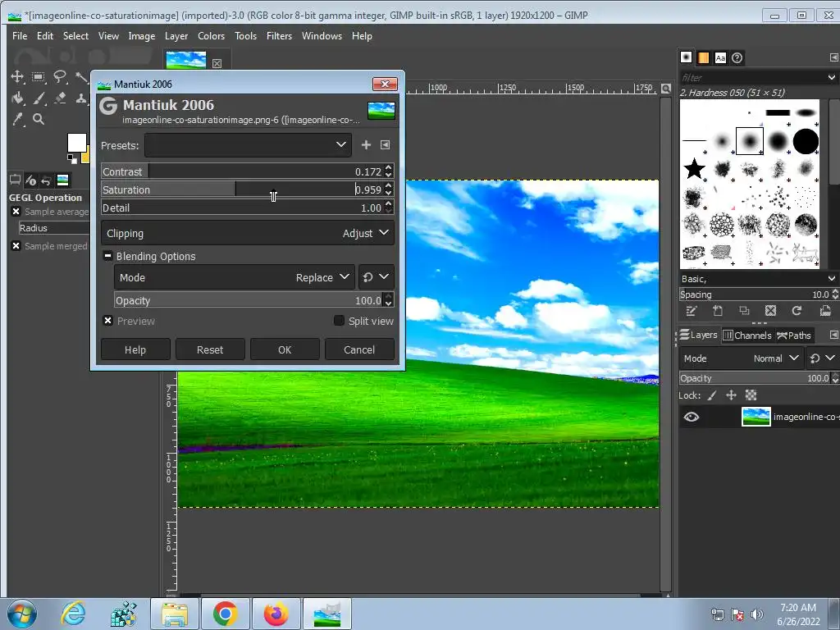Select the Color Picker eyedropper tool
This screenshot has height=630, width=840.
17,120
